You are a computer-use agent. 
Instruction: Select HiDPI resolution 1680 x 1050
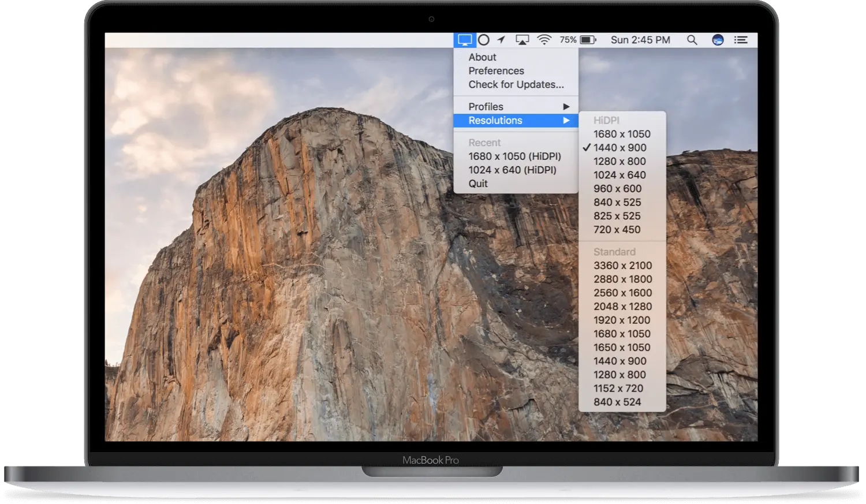[622, 134]
